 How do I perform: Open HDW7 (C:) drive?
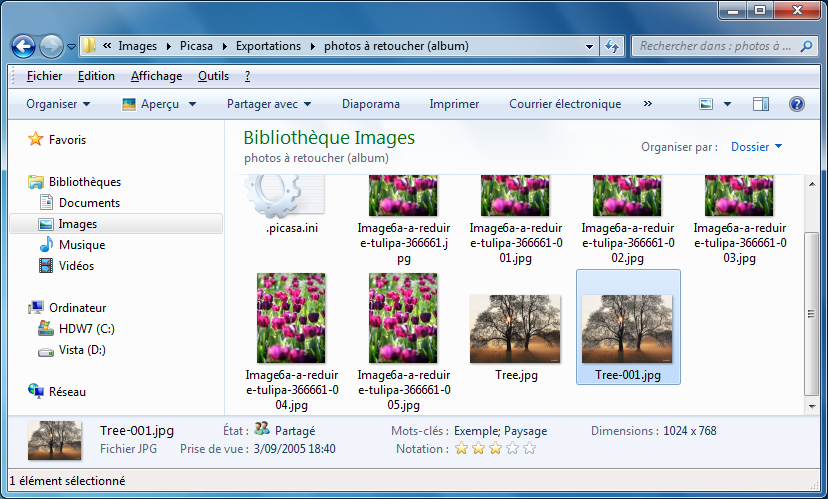coord(77,328)
